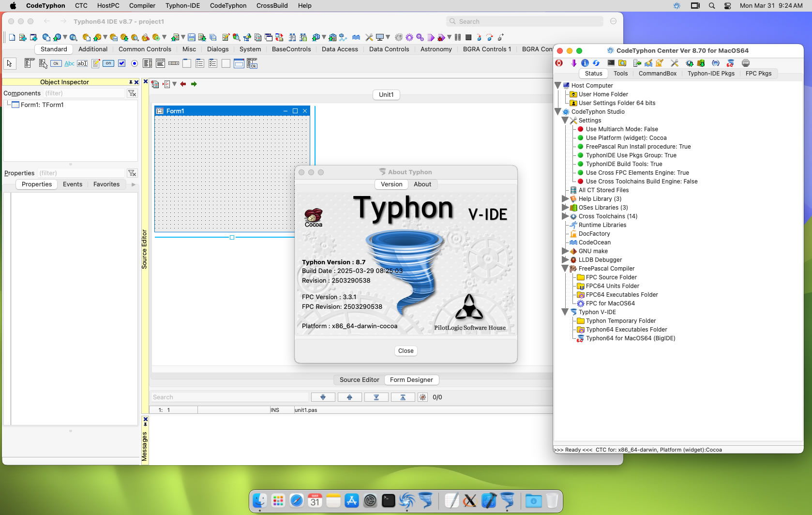The height and width of the screenshot is (515, 812).
Task: Click the find-next down arrow button in search bar
Action: (x=323, y=397)
